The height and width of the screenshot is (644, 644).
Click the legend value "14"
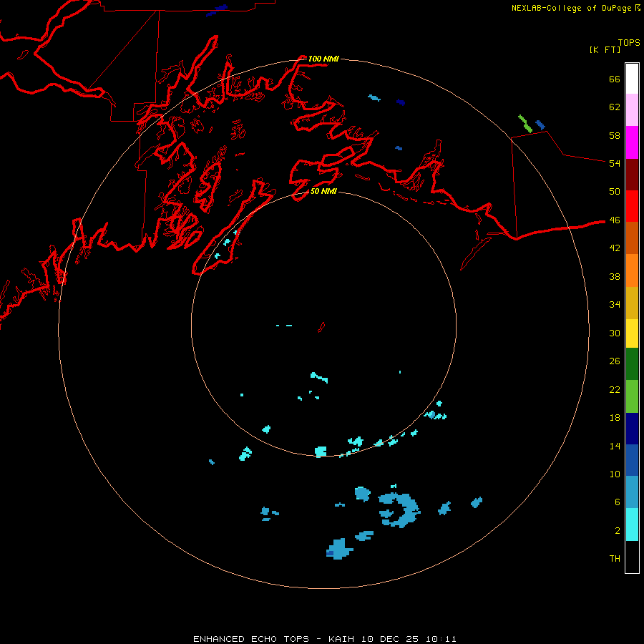tap(615, 446)
